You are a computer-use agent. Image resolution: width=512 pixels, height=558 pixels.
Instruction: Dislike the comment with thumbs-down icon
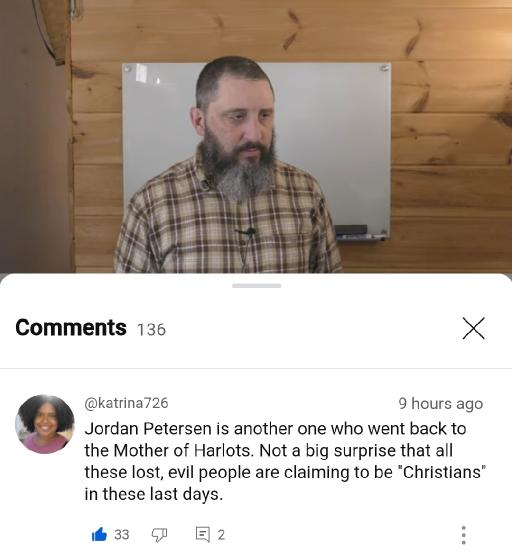[x=159, y=535]
